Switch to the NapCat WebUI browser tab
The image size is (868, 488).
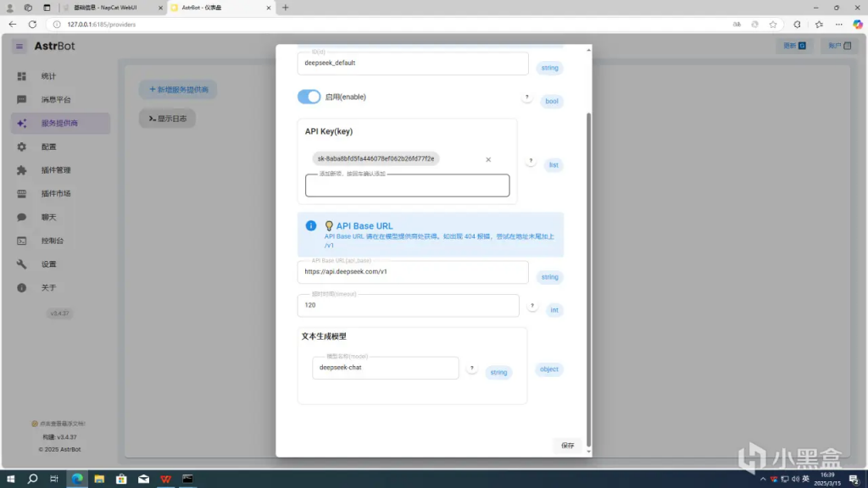(x=112, y=8)
